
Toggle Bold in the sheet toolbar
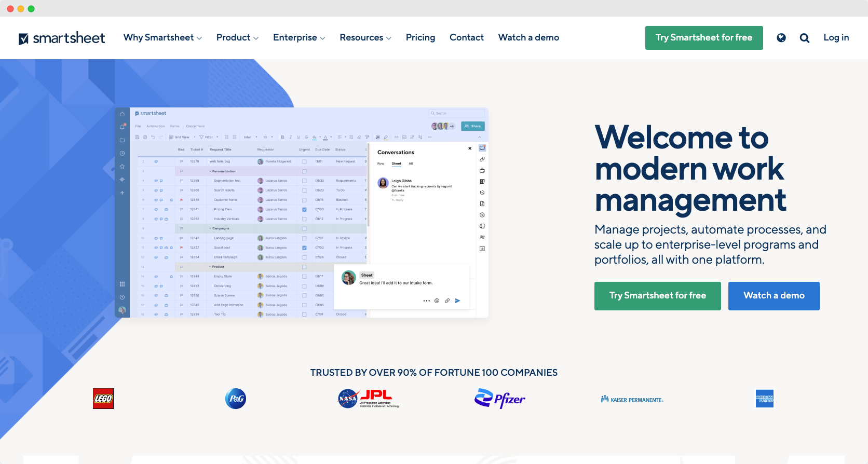point(282,137)
